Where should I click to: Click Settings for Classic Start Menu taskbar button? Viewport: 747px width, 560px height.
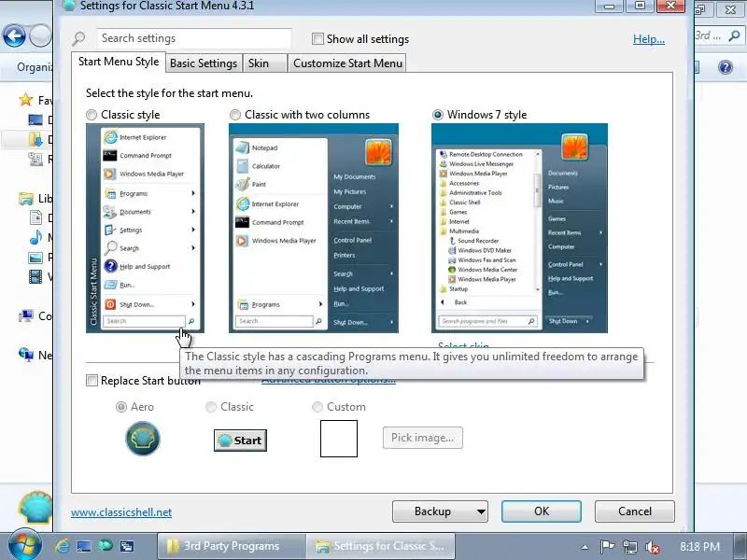pos(381,546)
